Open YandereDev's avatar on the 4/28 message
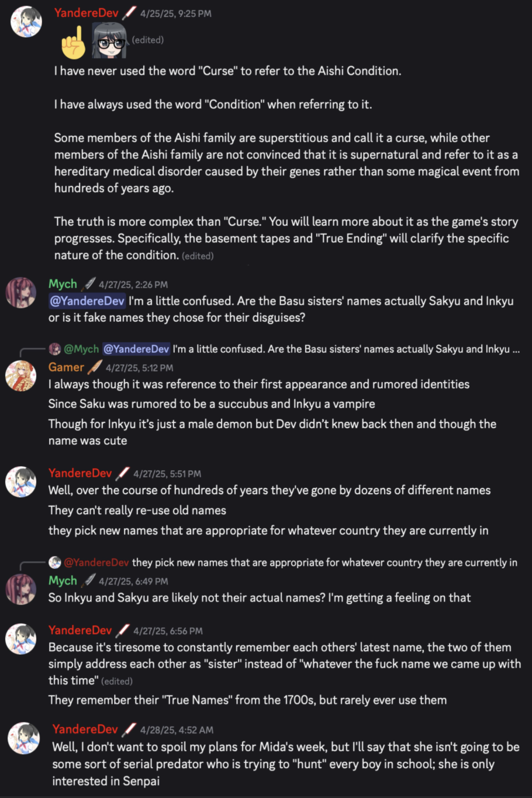 [x=23, y=738]
